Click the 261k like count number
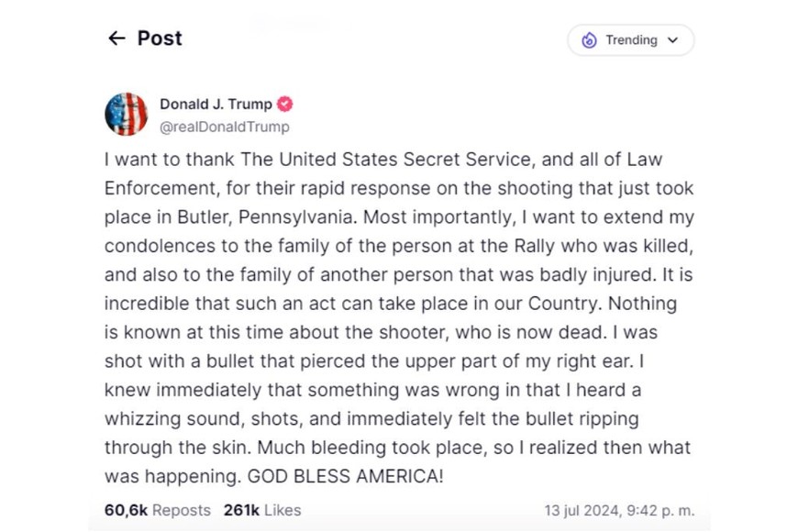The height and width of the screenshot is (532, 798). pos(240,510)
